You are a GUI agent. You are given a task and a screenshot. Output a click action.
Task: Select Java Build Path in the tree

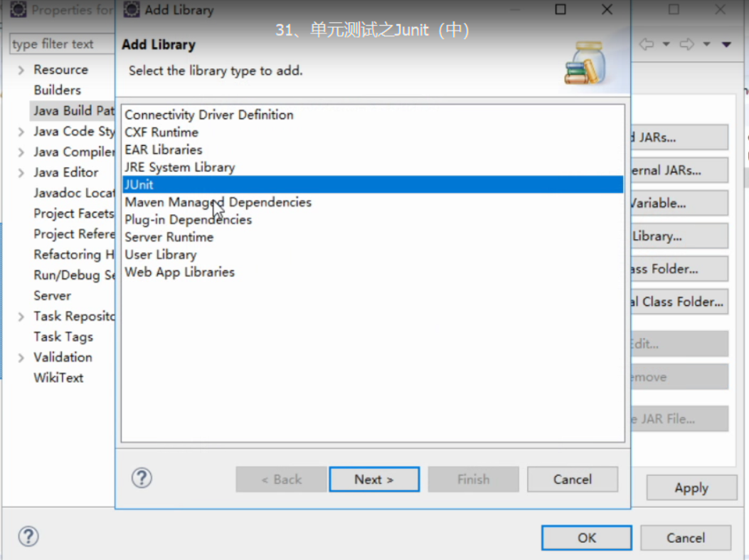pyautogui.click(x=73, y=111)
